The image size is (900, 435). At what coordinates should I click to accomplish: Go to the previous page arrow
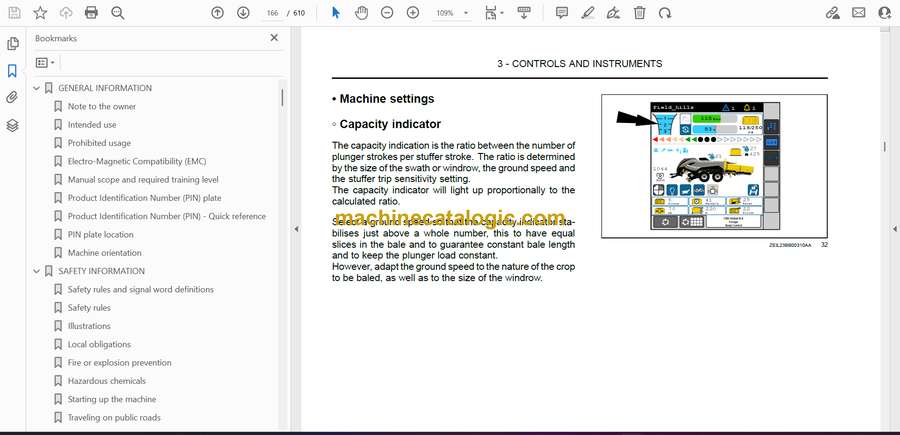pos(218,13)
